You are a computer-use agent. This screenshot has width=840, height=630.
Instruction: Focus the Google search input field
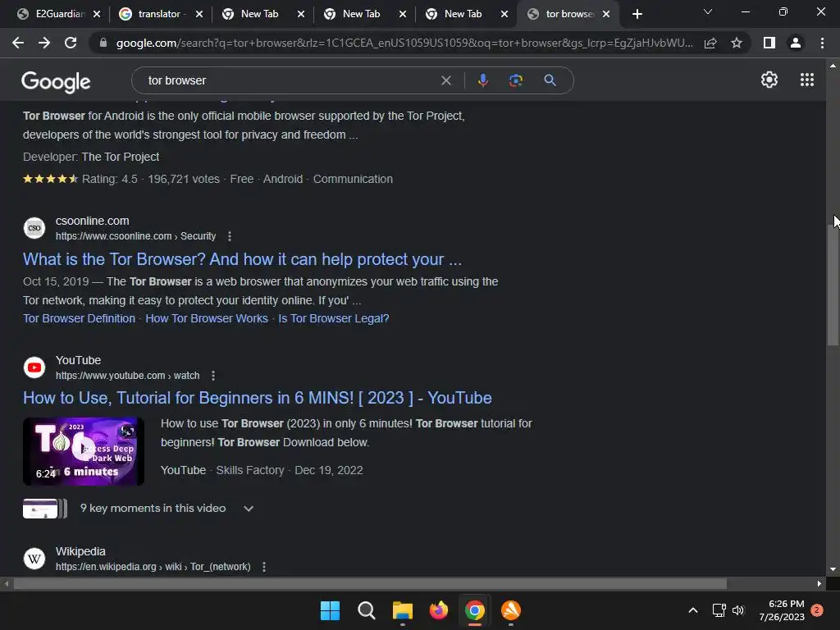pos(290,80)
